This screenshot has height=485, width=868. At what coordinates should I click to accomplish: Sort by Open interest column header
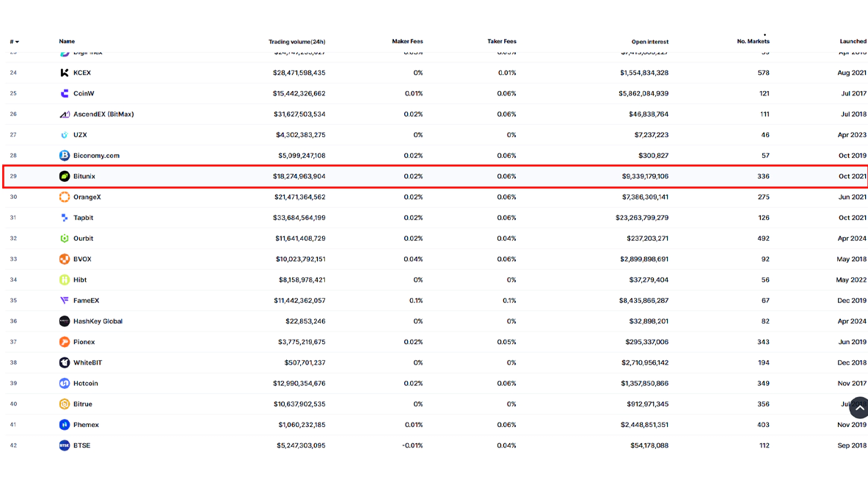[x=649, y=42]
